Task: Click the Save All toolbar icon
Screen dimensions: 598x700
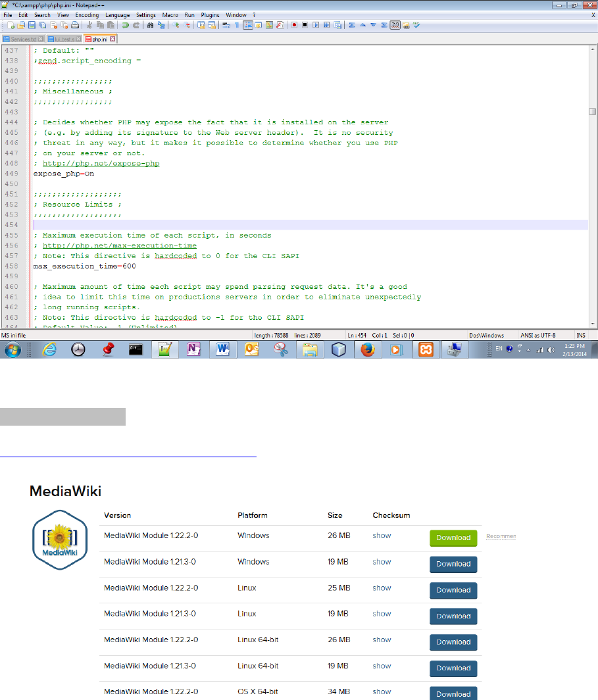Action: (x=42, y=25)
